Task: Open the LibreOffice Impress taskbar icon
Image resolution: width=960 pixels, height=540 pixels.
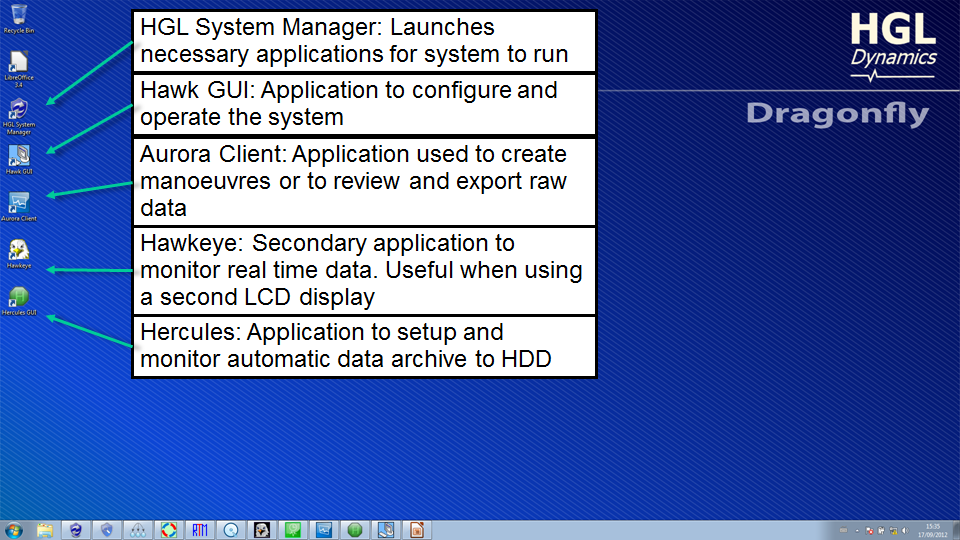Action: pyautogui.click(x=417, y=530)
